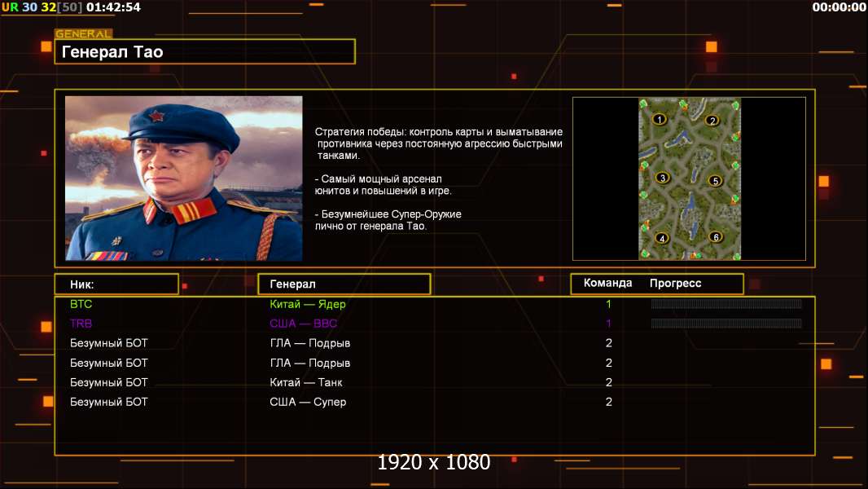This screenshot has height=489, width=868.
Task: Select 'Безумный БОТ' in the 'Китай — Танк' row
Action: coord(109,383)
